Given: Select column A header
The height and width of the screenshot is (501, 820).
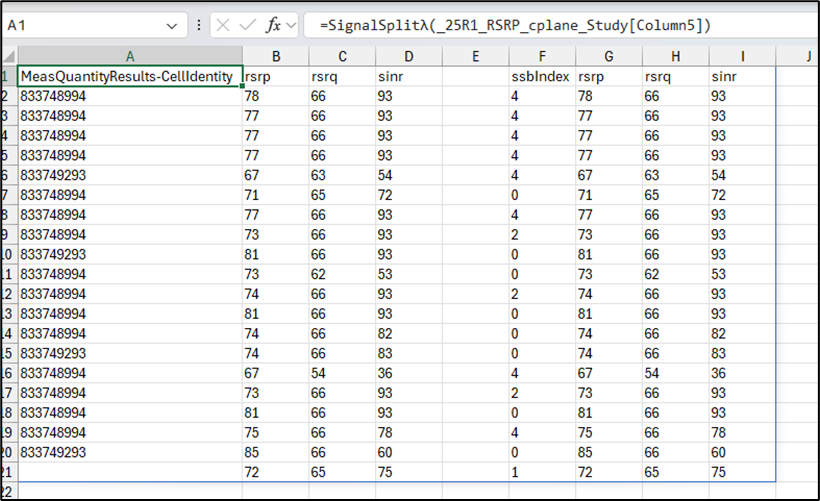Looking at the screenshot, I should [130, 56].
